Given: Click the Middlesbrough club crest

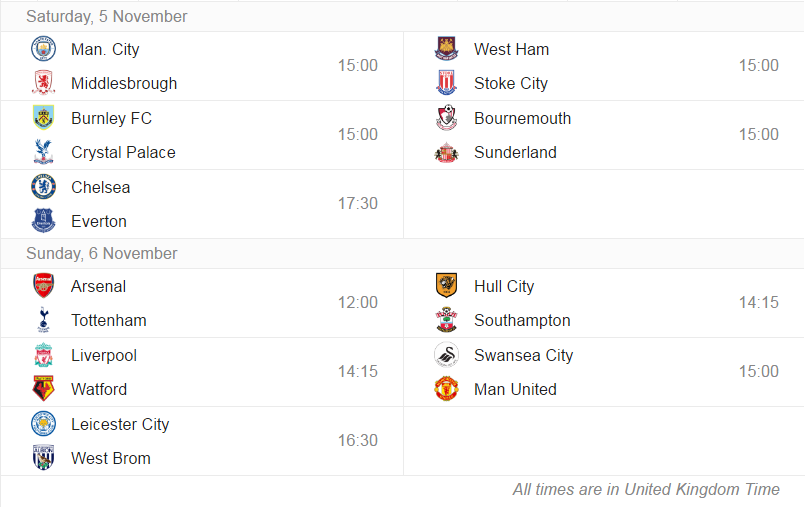Looking at the screenshot, I should (x=44, y=83).
